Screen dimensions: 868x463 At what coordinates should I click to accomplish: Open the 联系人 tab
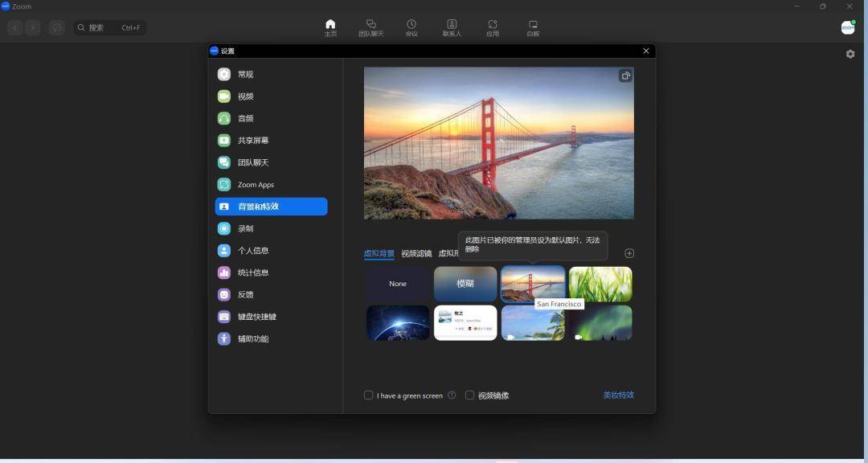coord(452,27)
